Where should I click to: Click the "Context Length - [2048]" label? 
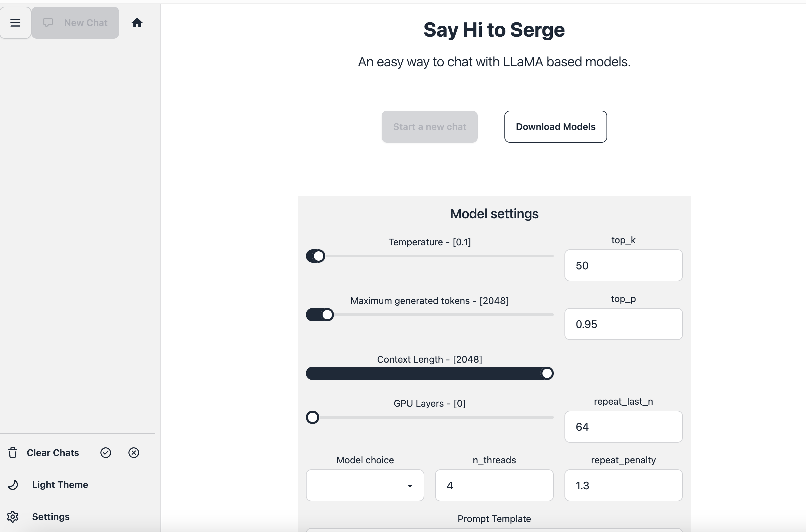point(429,360)
